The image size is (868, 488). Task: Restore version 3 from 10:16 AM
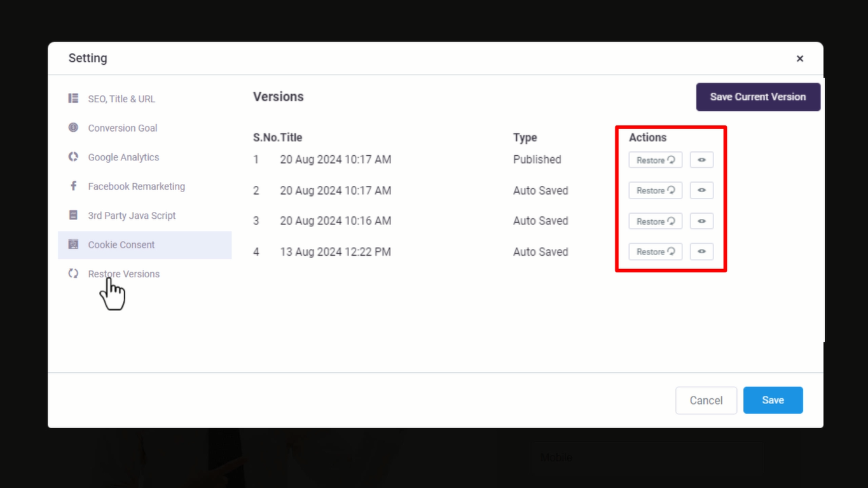click(x=656, y=221)
